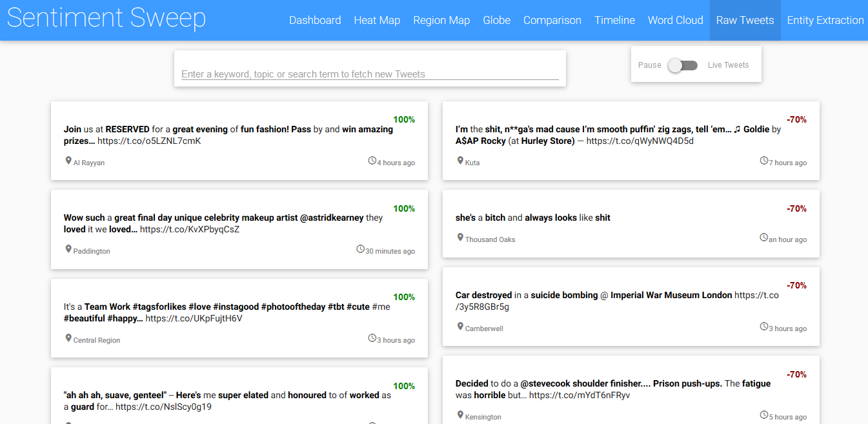Open the t.co/KvXPbyqCsZ tweet link
This screenshot has width=868, height=424.
[x=190, y=229]
